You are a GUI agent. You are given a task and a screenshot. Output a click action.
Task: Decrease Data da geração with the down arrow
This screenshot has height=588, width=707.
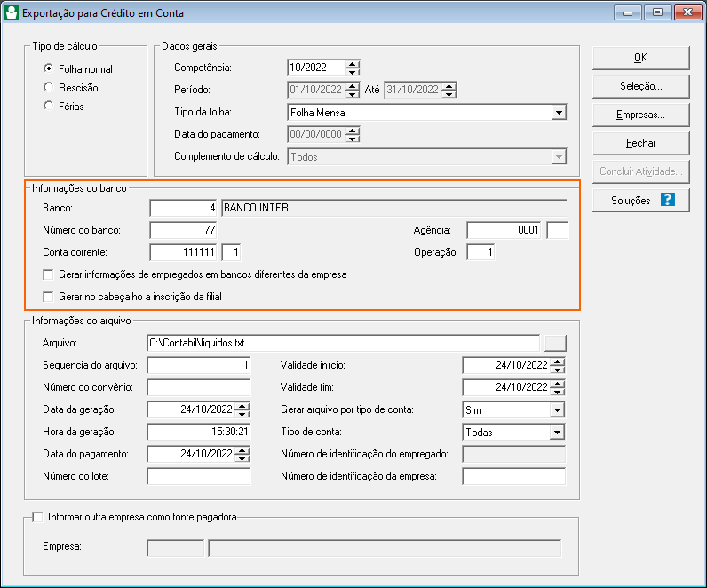[242, 413]
